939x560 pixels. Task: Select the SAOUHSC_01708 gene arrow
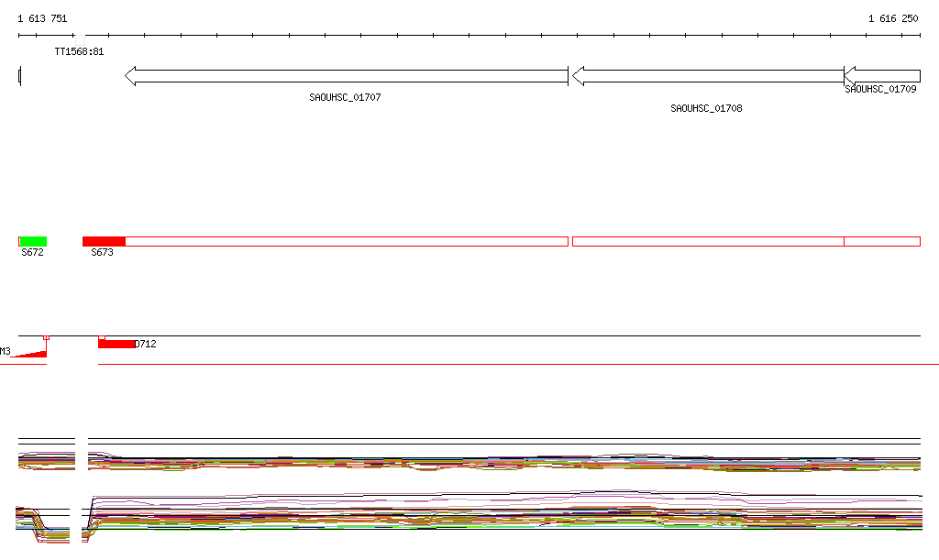708,76
